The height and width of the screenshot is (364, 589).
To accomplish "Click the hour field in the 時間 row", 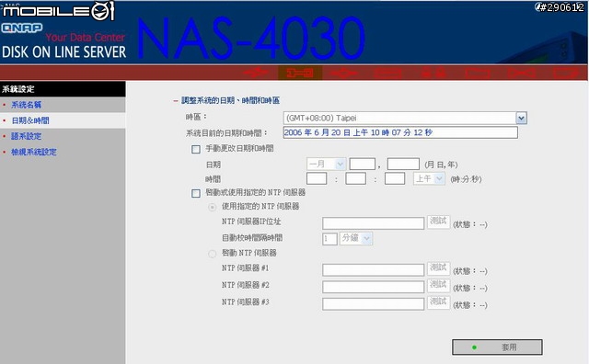I will pyautogui.click(x=317, y=178).
